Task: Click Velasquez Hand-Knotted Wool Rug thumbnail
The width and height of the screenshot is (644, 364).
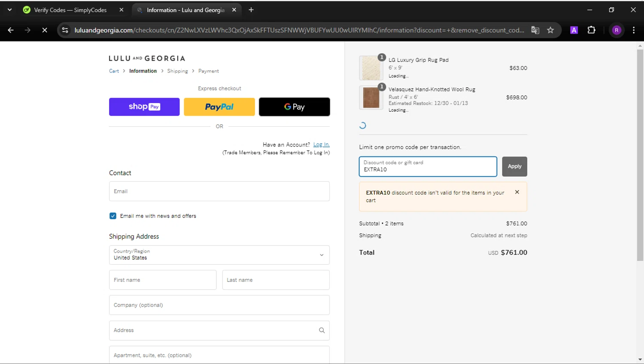Action: coord(371,98)
